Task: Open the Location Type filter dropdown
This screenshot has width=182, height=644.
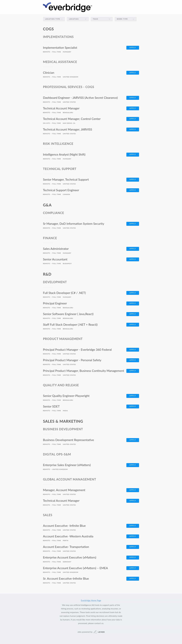Action: [x=54, y=19]
